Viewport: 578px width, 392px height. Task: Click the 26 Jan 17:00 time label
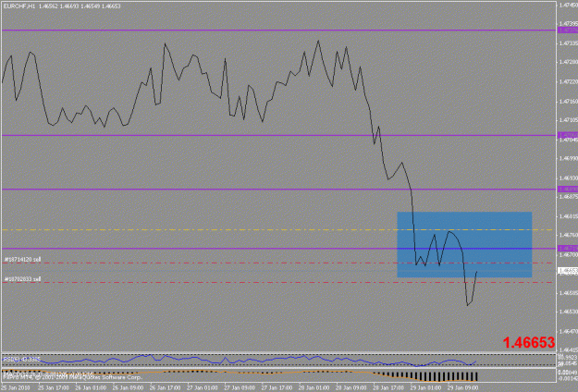pos(166,388)
